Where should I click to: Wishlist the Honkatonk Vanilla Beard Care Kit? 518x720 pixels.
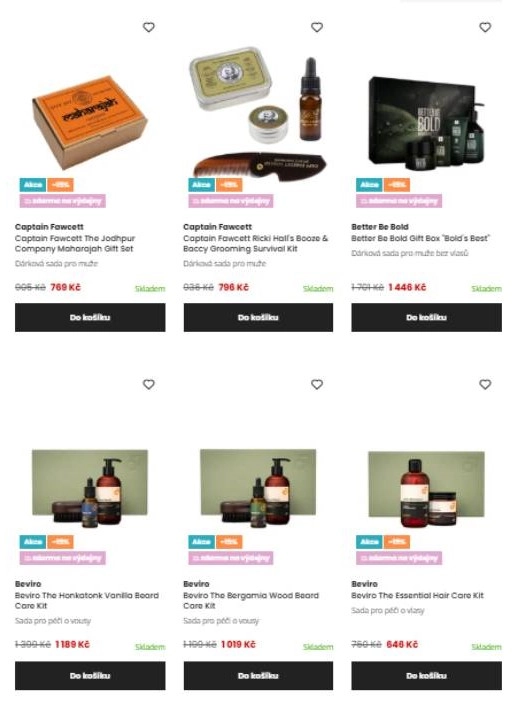149,384
